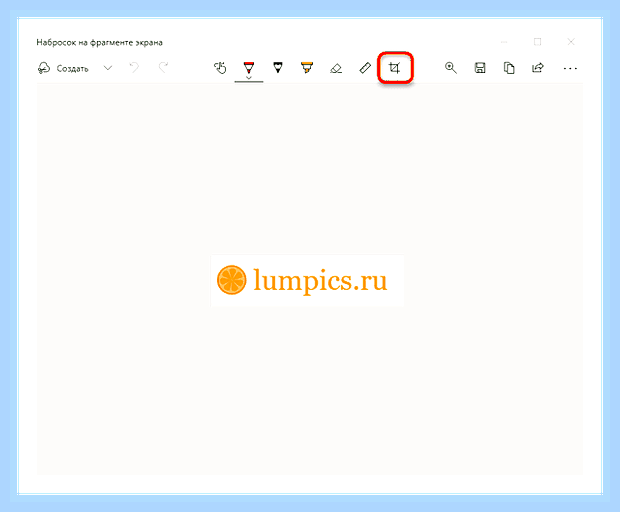Viewport: 620px width, 512px height.
Task: Expand the Создать dropdown chevron
Action: pyautogui.click(x=108, y=68)
